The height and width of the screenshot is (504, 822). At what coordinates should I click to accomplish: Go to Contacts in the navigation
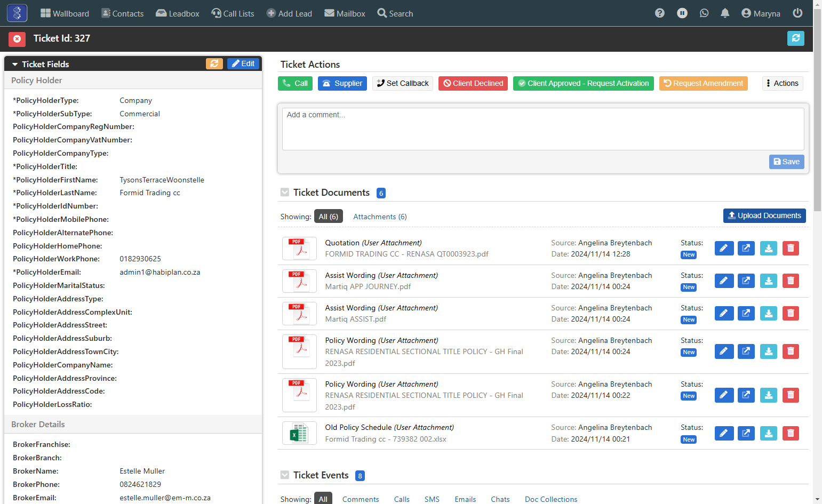coord(123,13)
